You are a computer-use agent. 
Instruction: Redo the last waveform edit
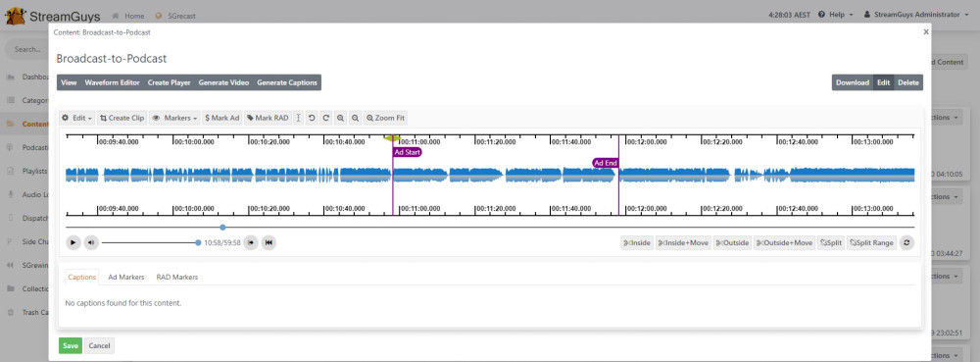click(x=325, y=118)
